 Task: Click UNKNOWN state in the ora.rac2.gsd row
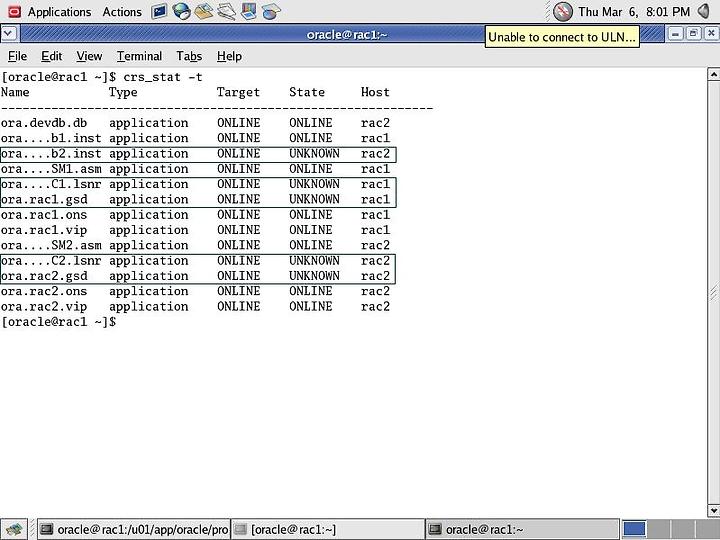[314, 276]
